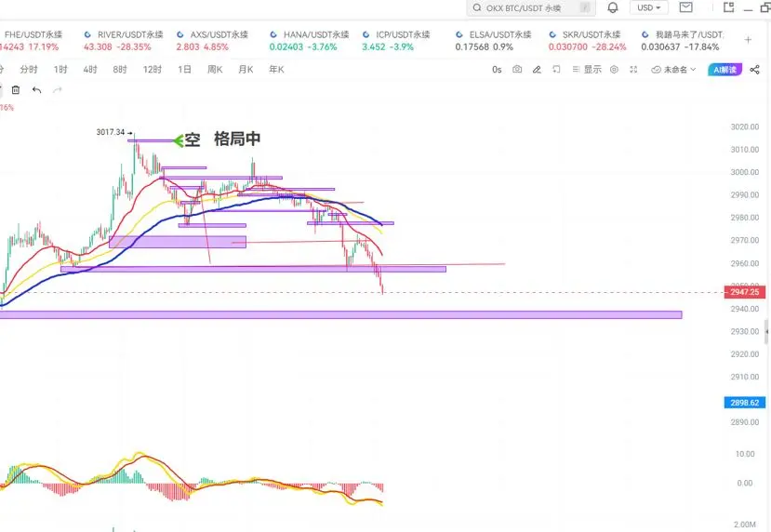Click the volume 2.00M scale label
Viewport: 771px width, 532px height.
point(744,525)
